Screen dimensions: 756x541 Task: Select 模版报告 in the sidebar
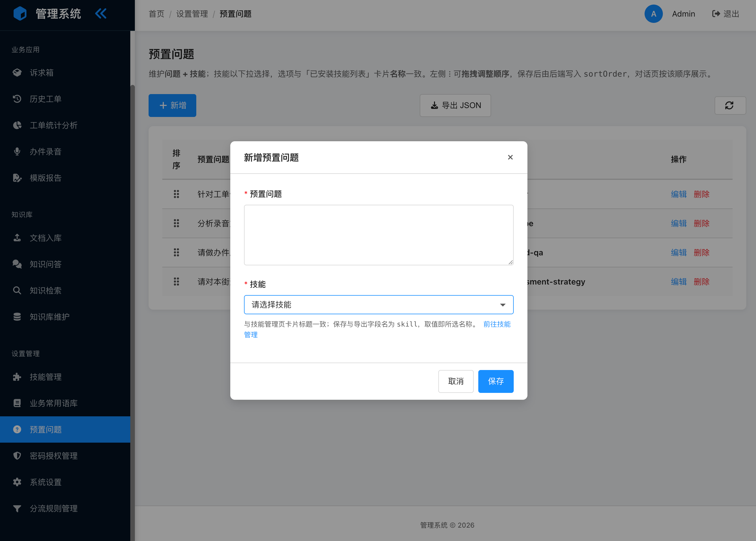pos(65,178)
